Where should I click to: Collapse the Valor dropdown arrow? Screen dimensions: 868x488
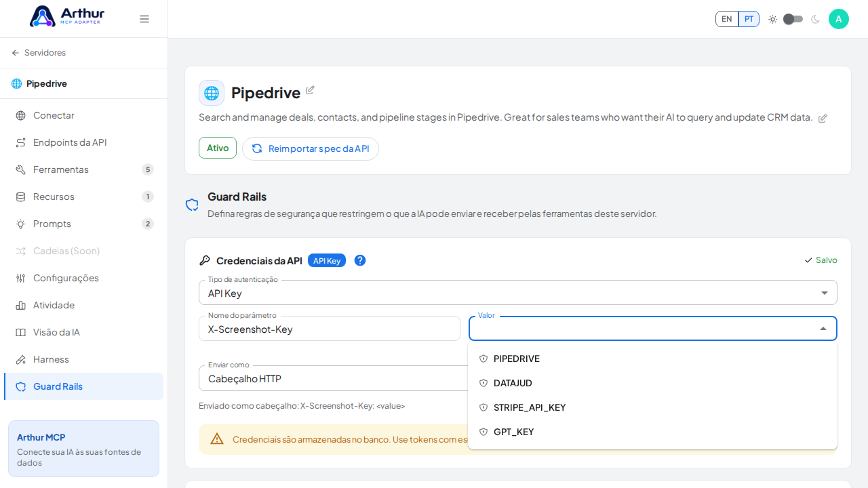(x=823, y=329)
